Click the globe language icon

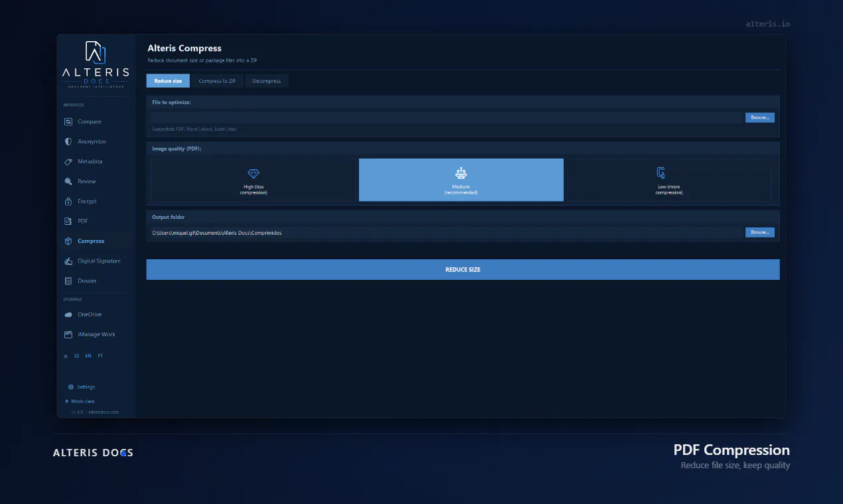click(66, 356)
